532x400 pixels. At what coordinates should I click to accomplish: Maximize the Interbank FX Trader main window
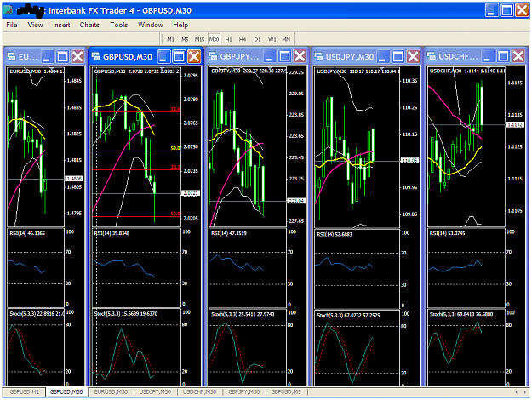click(507, 10)
